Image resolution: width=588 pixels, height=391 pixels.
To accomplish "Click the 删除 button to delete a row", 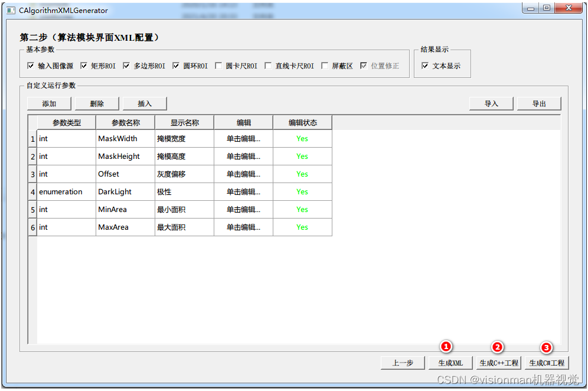I will point(96,103).
